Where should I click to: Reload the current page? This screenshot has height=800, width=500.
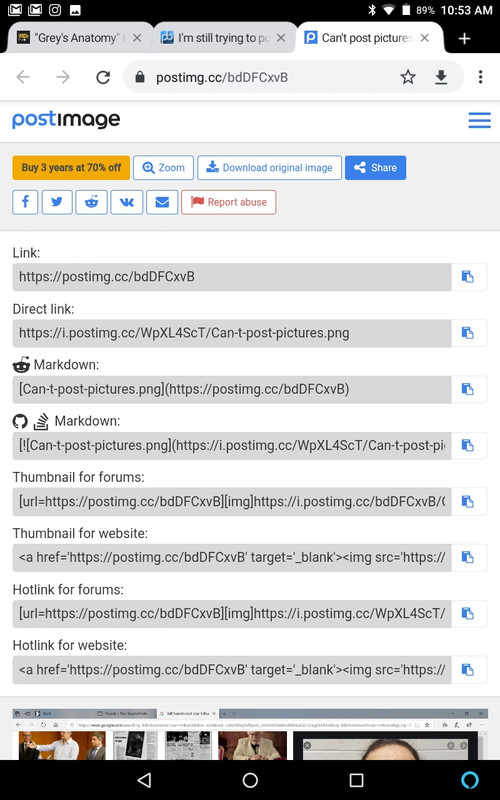tap(103, 77)
